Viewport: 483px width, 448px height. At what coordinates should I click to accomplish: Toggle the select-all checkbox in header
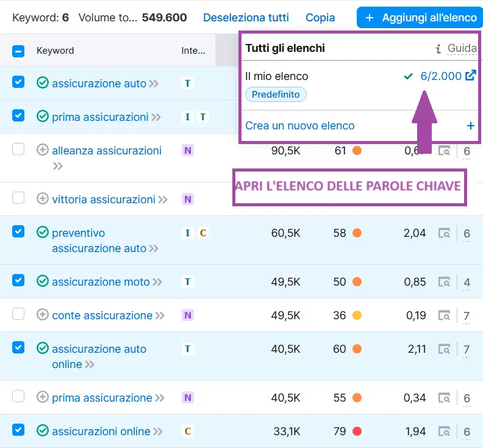click(x=18, y=51)
